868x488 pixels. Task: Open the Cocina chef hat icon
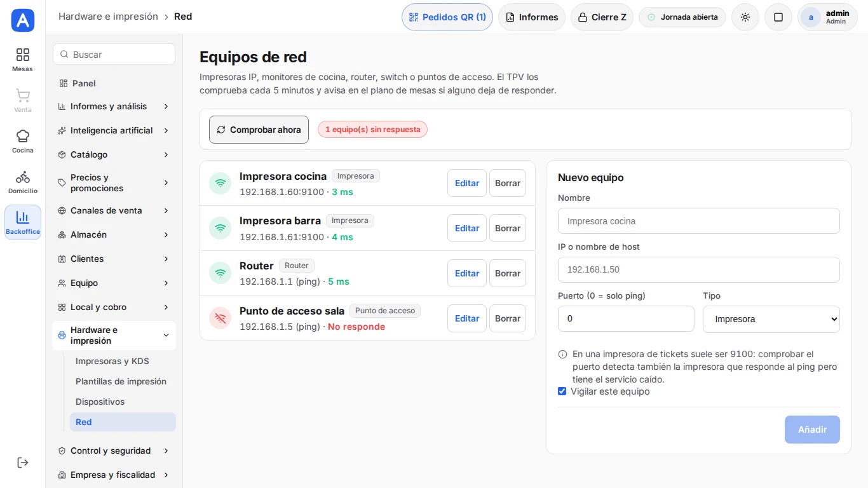pos(22,141)
